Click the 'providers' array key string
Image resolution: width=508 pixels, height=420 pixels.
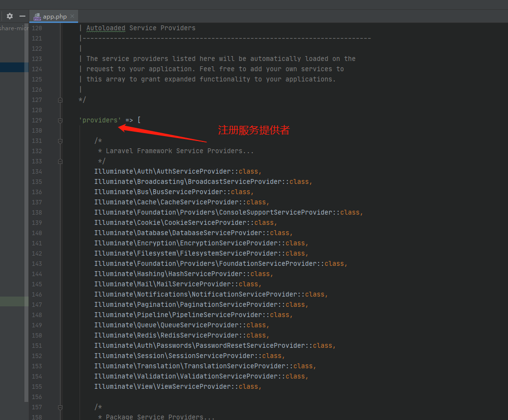[x=100, y=120]
